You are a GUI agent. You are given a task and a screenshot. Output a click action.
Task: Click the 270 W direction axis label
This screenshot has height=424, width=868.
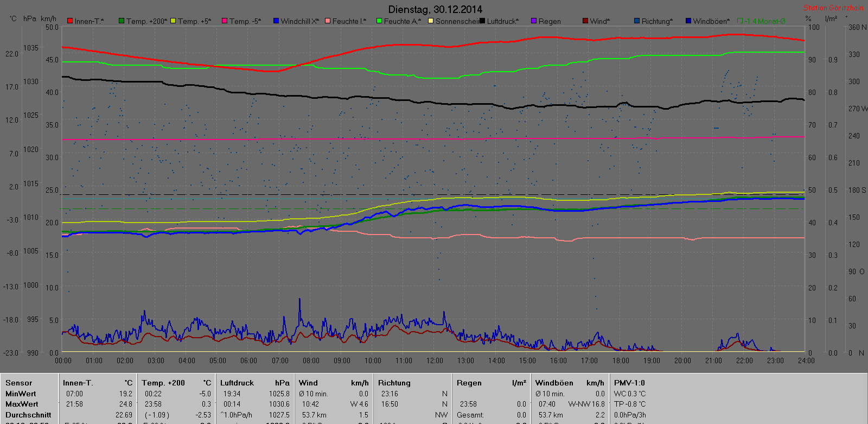tap(858, 109)
